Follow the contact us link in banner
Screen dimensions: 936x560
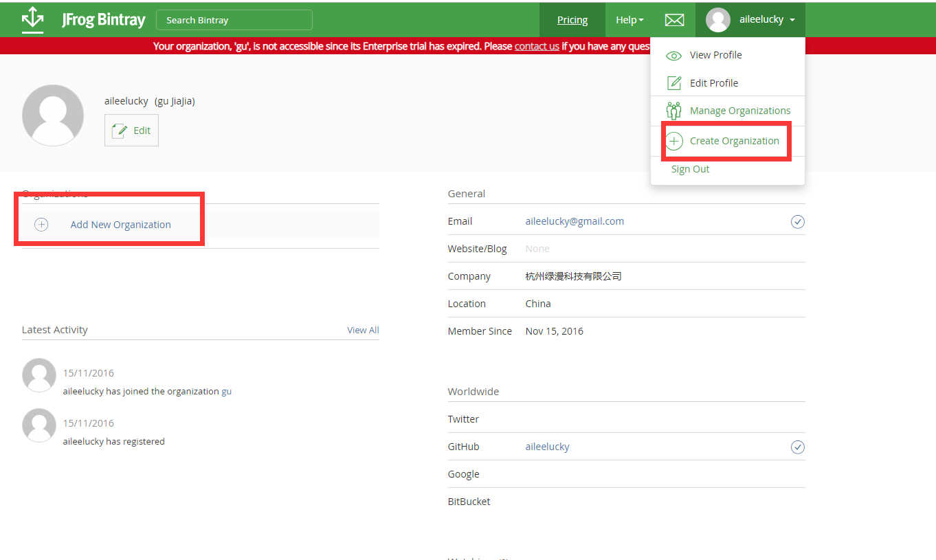click(x=537, y=46)
